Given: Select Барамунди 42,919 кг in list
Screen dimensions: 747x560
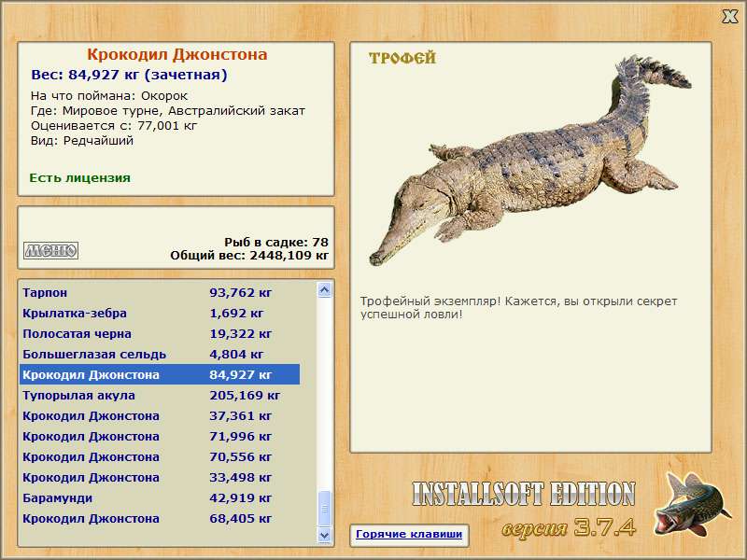Looking at the screenshot, I should point(159,498).
